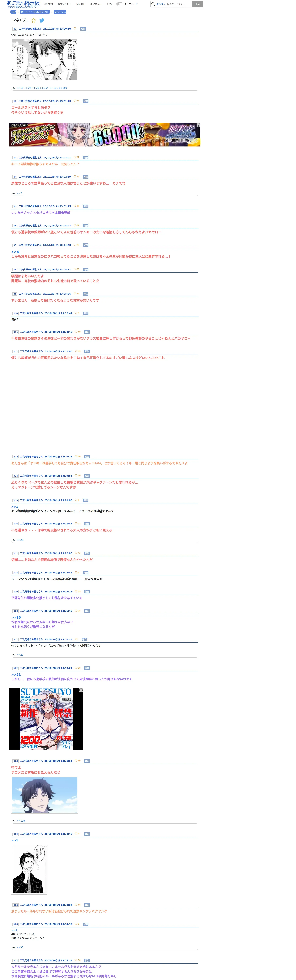Jump to reply >>138 under post 23

[21, 821]
